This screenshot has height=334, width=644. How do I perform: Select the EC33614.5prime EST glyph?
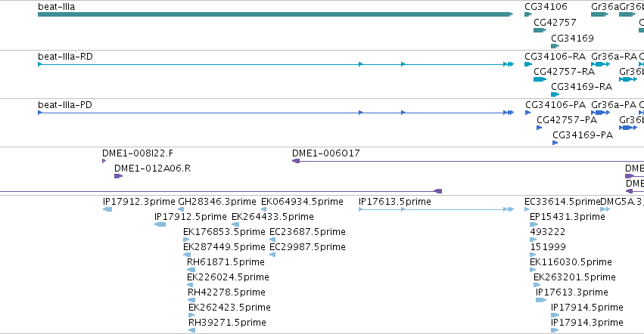tap(527, 209)
